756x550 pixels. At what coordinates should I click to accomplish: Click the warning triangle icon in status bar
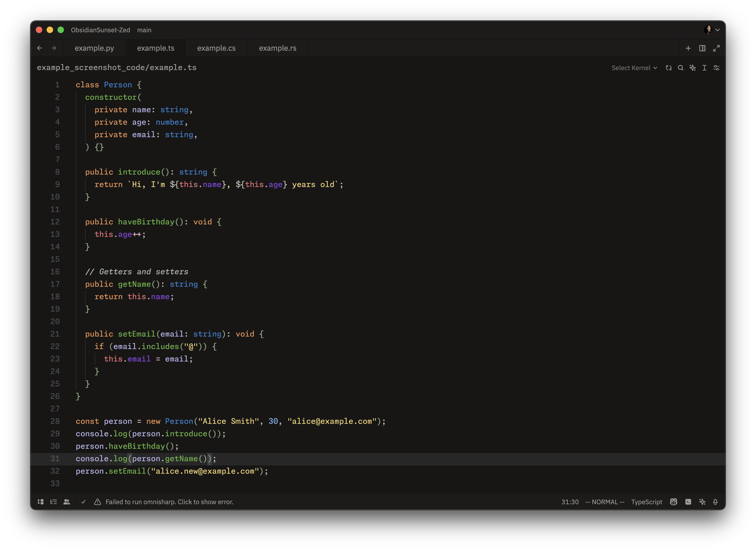pos(97,502)
